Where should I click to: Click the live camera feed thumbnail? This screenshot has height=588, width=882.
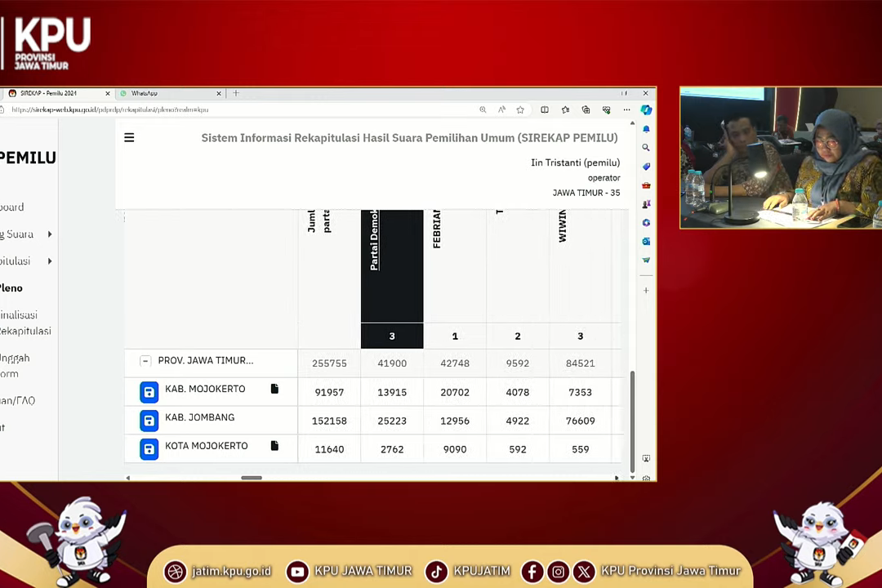tap(781, 158)
